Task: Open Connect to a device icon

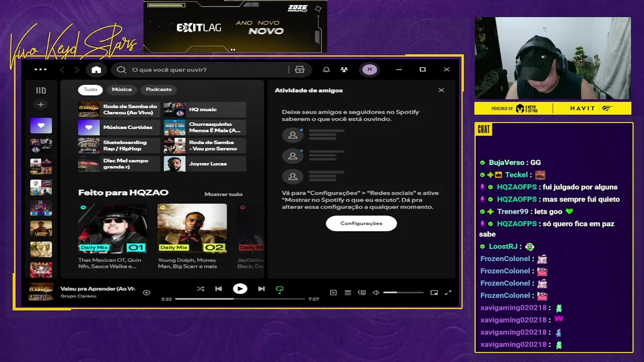Action: tap(361, 293)
